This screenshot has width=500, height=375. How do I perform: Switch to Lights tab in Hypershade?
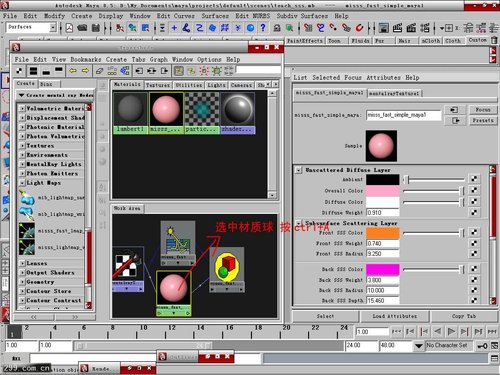click(216, 85)
